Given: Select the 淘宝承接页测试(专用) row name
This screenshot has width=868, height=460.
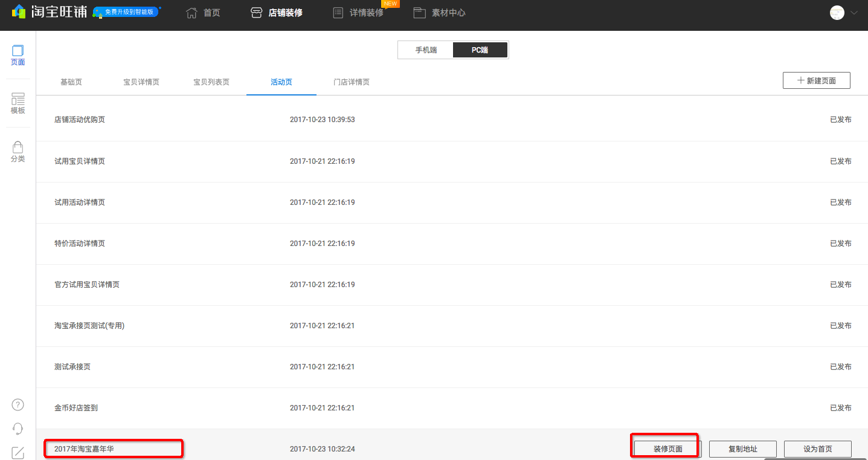Looking at the screenshot, I should 89,326.
